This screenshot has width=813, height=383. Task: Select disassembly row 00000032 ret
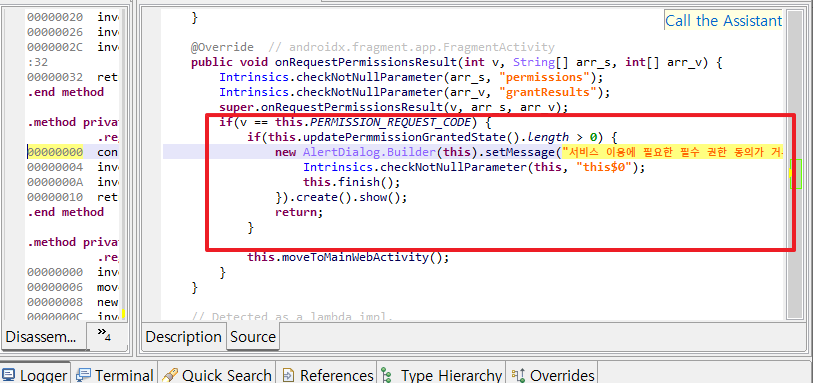73,77
